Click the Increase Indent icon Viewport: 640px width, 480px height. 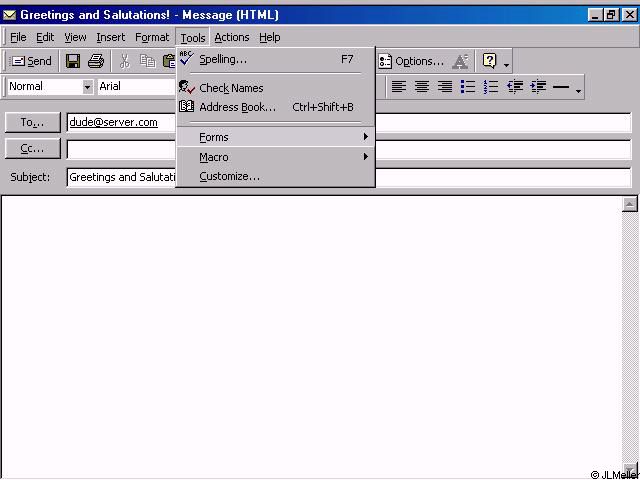(538, 88)
